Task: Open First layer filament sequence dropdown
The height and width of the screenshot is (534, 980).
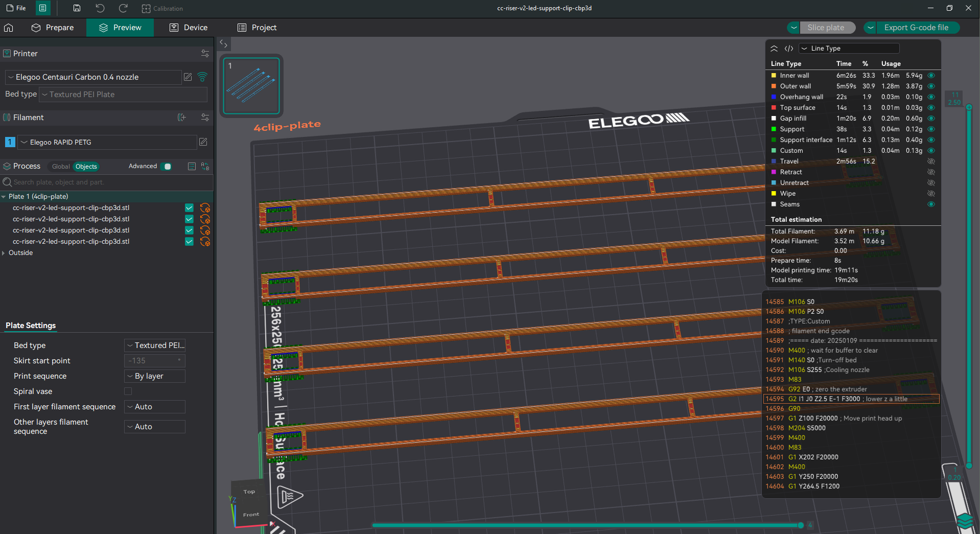Action: [x=155, y=407]
